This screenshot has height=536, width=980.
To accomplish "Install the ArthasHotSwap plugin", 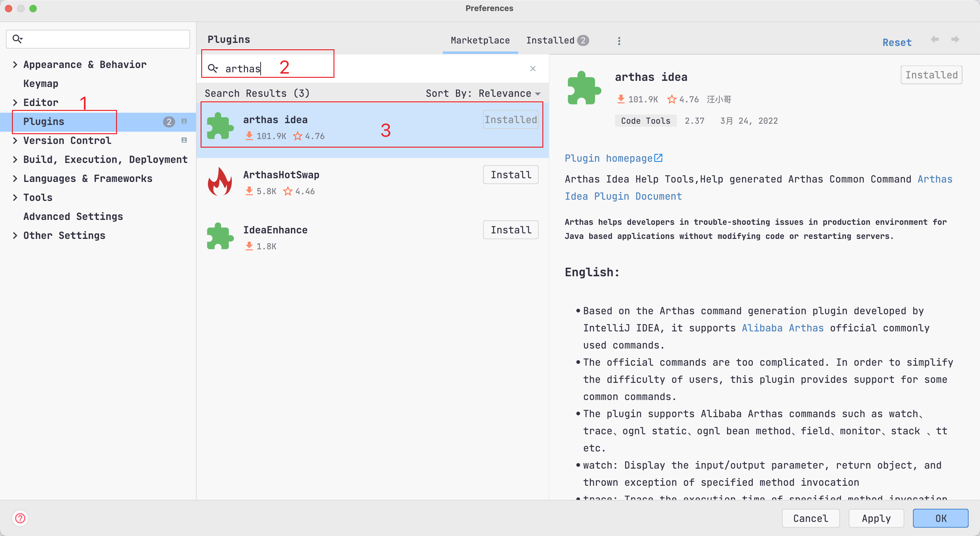I will [511, 175].
